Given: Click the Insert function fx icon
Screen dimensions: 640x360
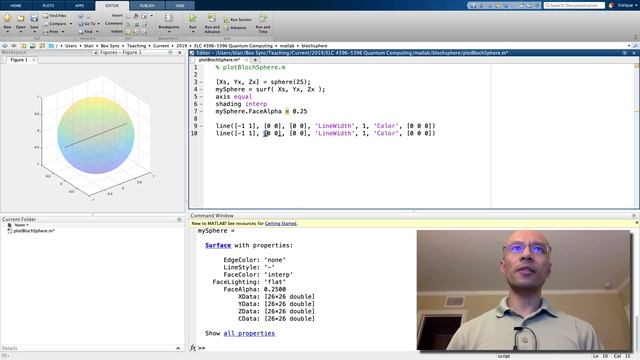Looking at the screenshot, I should (136, 16).
